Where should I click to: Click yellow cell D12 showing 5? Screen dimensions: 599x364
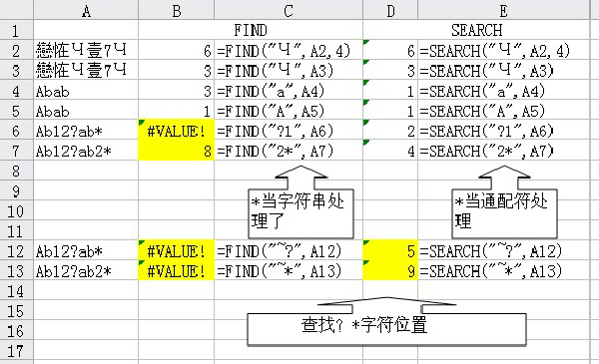coord(390,251)
